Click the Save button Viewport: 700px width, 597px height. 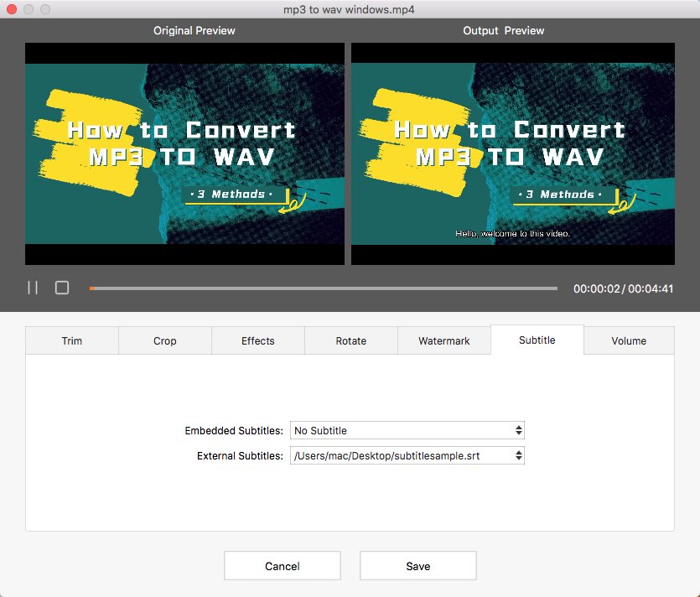417,565
